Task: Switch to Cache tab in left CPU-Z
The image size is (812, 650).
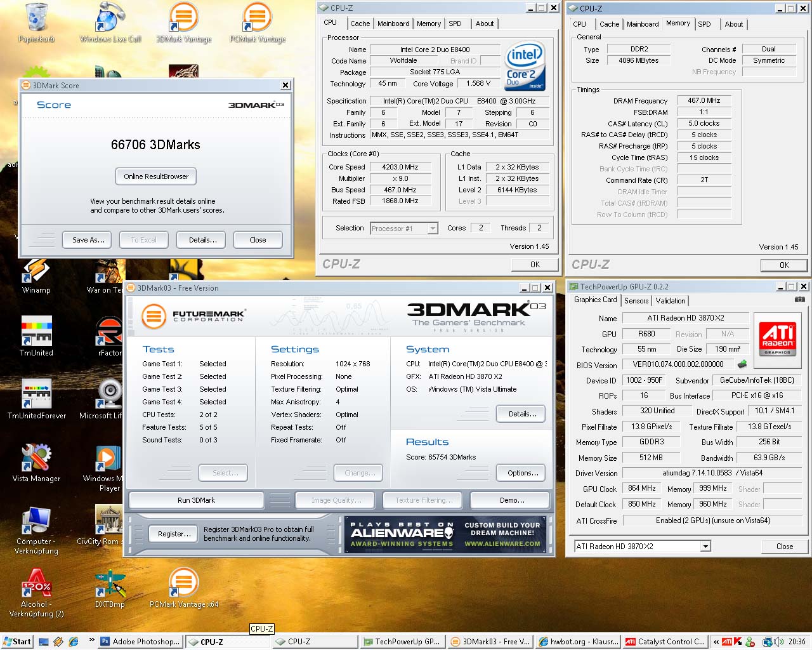Action: 360,23
